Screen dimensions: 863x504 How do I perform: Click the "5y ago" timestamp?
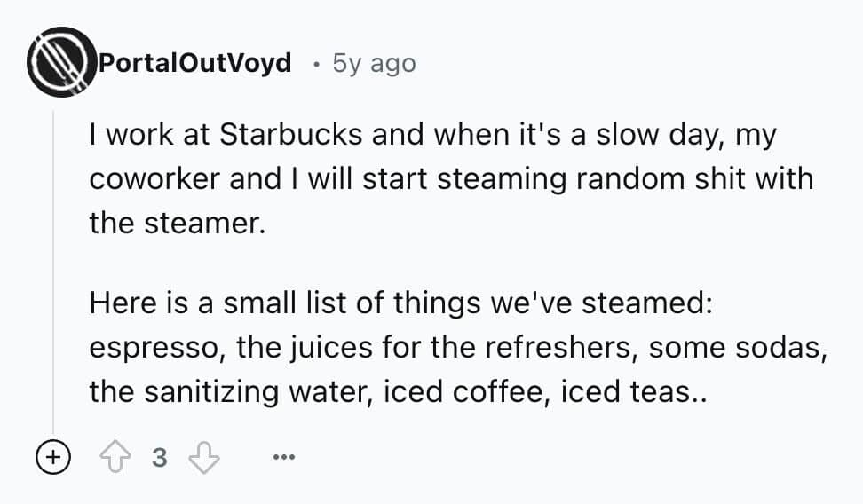coord(373,64)
